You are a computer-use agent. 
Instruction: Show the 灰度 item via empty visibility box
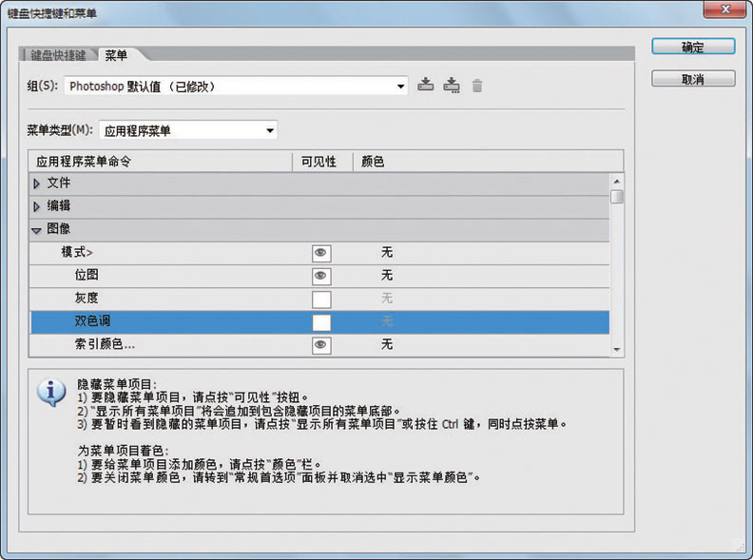321,299
